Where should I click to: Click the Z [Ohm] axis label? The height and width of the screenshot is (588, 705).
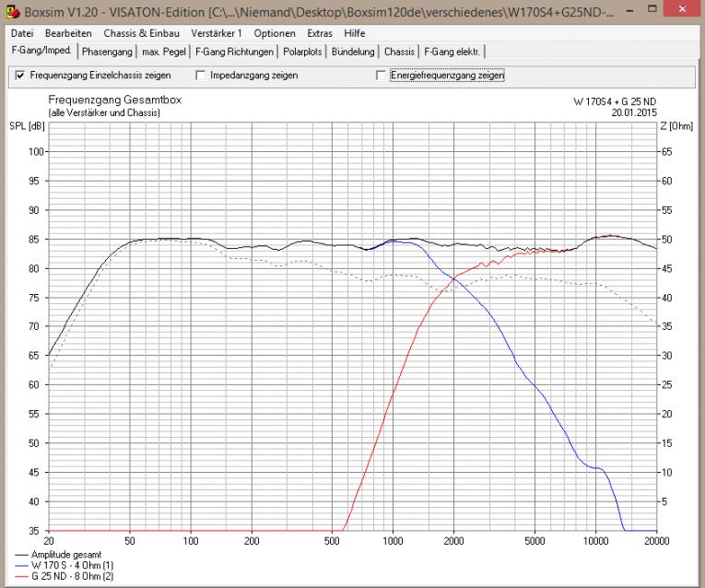(676, 126)
